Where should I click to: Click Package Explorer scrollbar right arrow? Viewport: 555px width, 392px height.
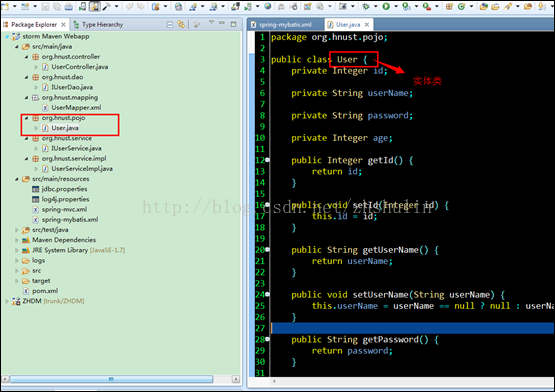(x=236, y=379)
